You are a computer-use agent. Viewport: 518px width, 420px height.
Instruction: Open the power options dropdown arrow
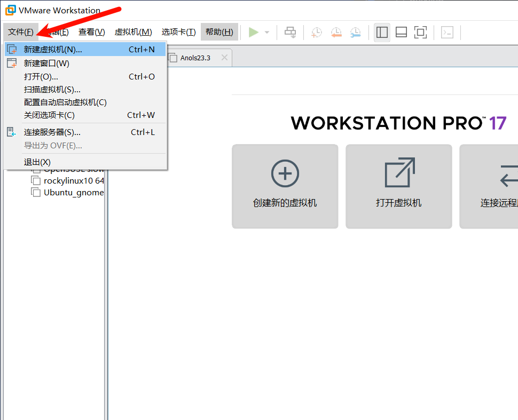(x=267, y=33)
